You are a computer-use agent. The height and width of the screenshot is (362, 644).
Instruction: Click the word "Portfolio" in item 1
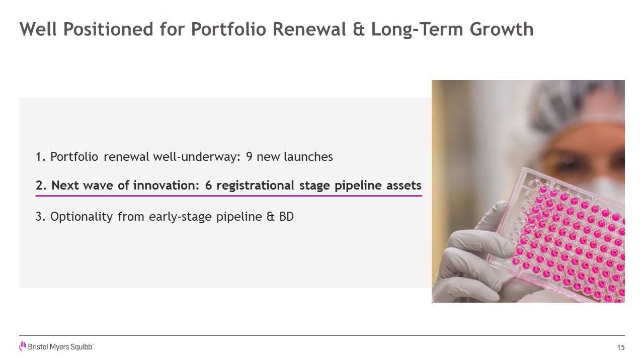pos(75,157)
